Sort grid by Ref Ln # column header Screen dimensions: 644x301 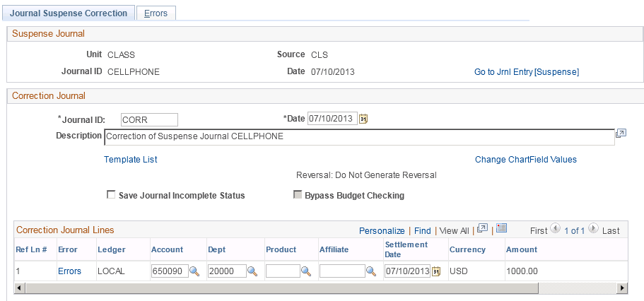click(x=31, y=249)
